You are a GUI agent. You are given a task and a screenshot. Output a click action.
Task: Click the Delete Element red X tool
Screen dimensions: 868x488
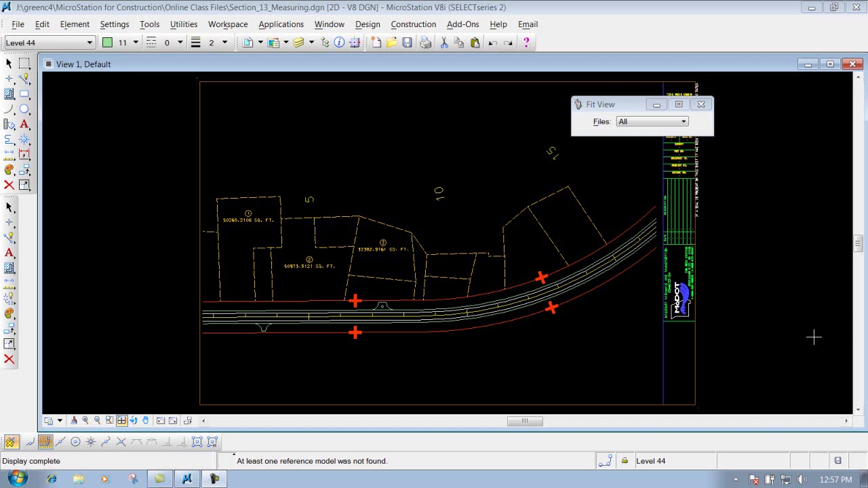tap(9, 185)
